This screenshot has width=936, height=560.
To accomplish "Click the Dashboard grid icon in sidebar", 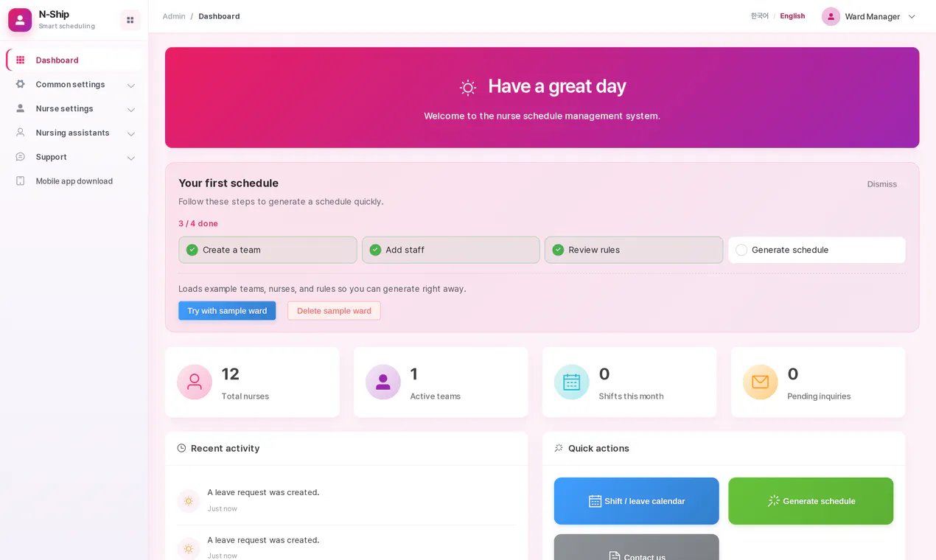I will click(x=21, y=60).
